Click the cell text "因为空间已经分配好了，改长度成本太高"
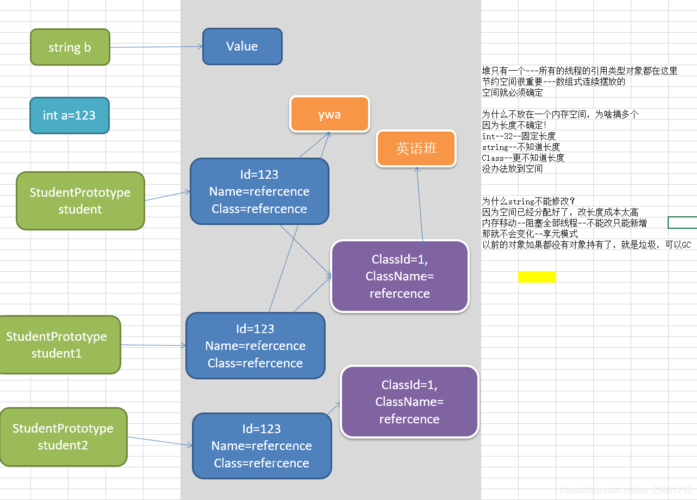 tap(560, 212)
